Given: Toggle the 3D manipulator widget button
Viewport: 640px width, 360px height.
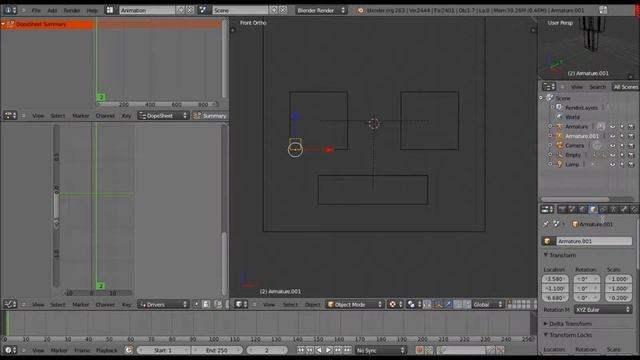Looking at the screenshot, I should (x=438, y=304).
